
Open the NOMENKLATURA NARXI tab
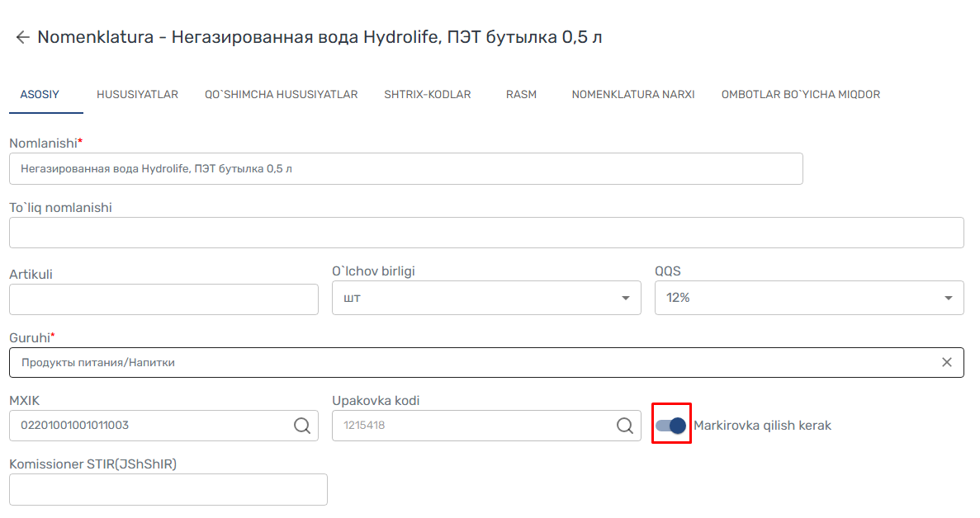tap(633, 95)
